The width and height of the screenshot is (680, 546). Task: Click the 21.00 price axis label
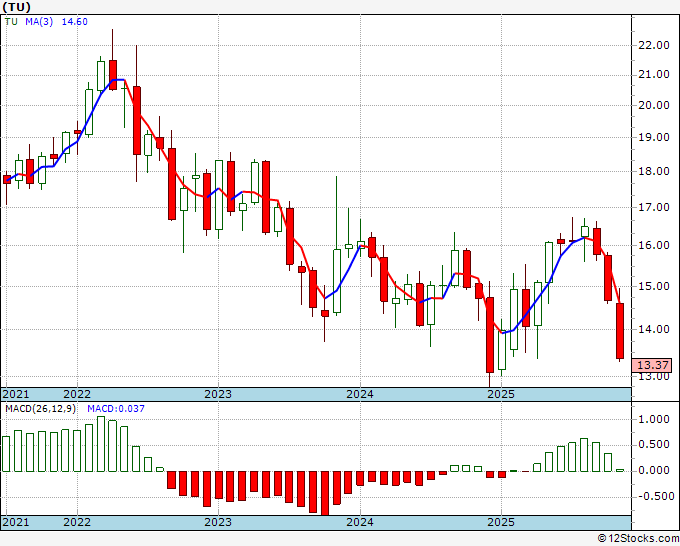tap(654, 75)
